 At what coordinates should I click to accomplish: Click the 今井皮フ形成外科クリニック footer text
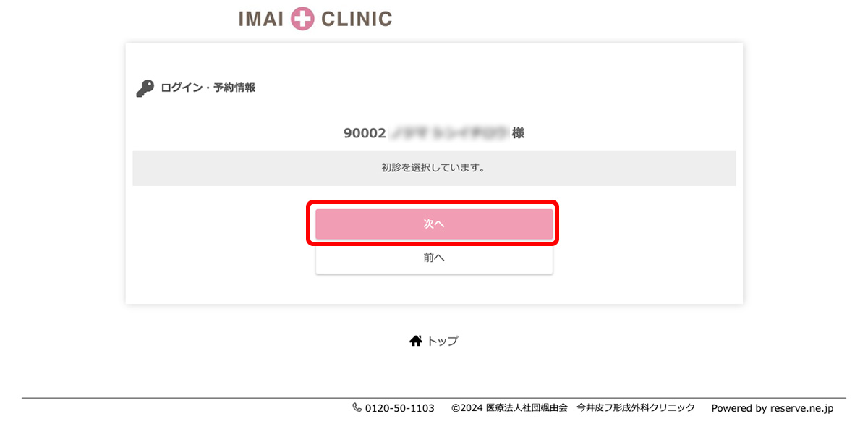coord(636,408)
